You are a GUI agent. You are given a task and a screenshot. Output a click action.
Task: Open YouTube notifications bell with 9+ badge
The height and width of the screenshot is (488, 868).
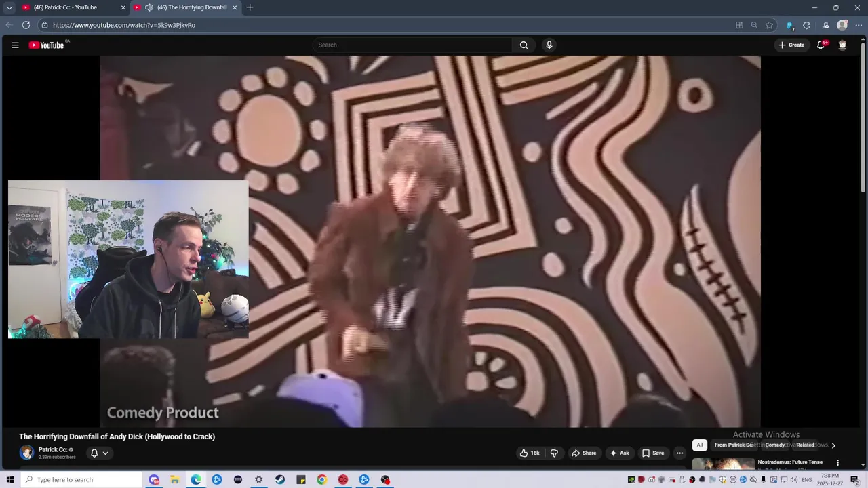pyautogui.click(x=821, y=45)
